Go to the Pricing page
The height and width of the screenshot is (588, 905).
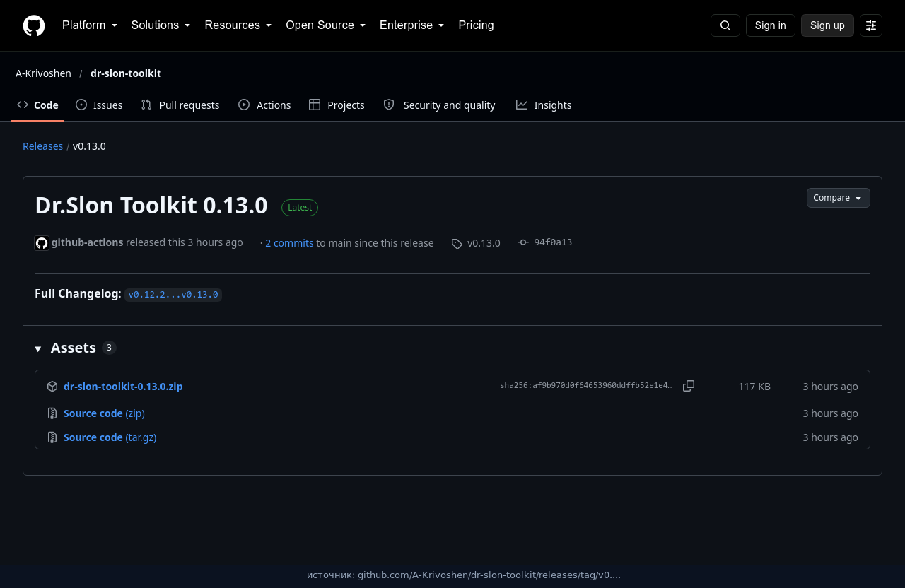pos(476,25)
